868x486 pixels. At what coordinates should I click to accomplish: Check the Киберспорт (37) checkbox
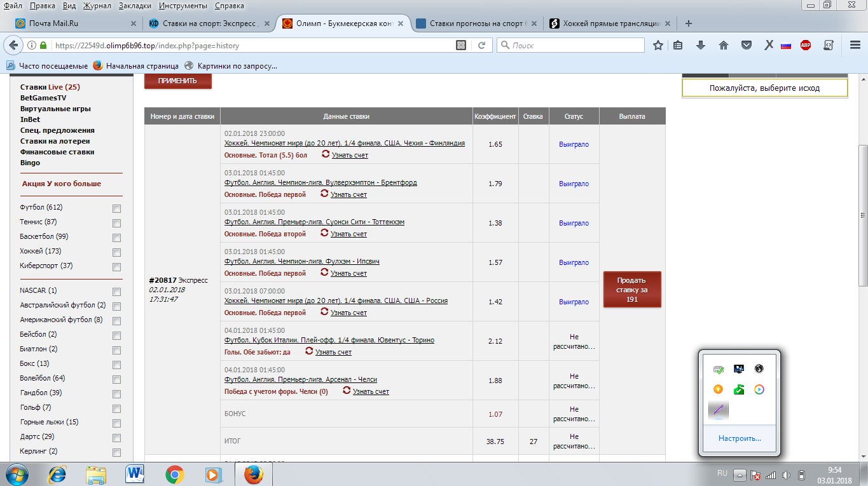point(116,267)
